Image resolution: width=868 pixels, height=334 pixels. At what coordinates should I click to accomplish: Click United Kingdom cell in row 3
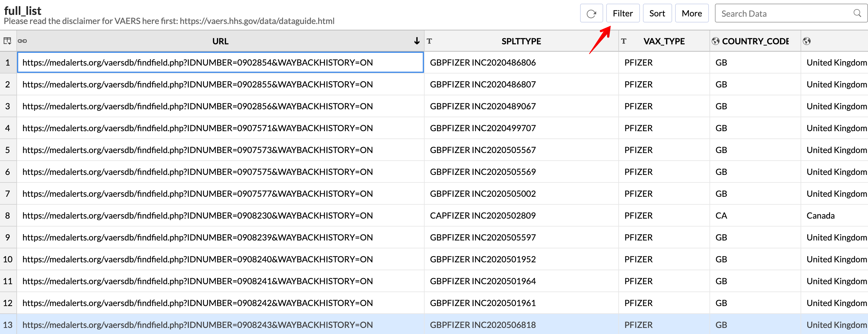[x=835, y=106]
